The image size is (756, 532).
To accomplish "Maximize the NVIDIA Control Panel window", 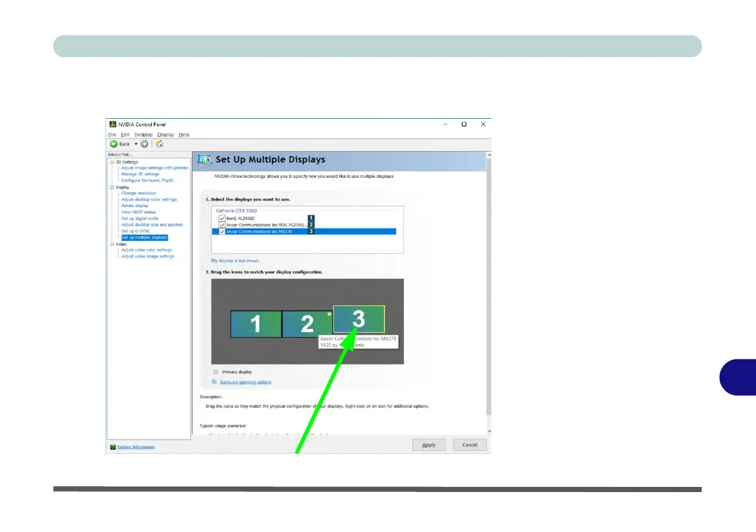I will point(464,124).
